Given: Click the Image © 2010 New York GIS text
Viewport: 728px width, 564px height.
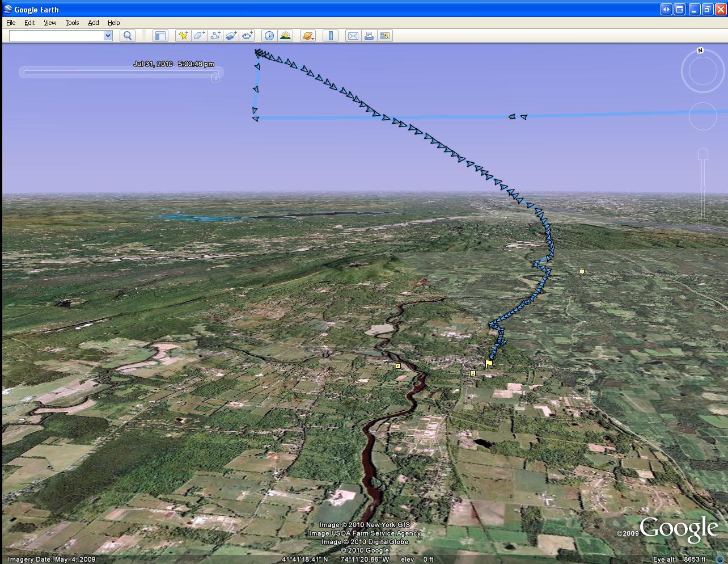Looking at the screenshot, I should tap(365, 525).
